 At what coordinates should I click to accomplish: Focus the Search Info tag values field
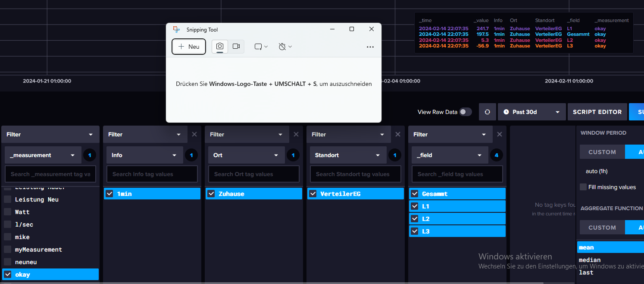pyautogui.click(x=152, y=174)
